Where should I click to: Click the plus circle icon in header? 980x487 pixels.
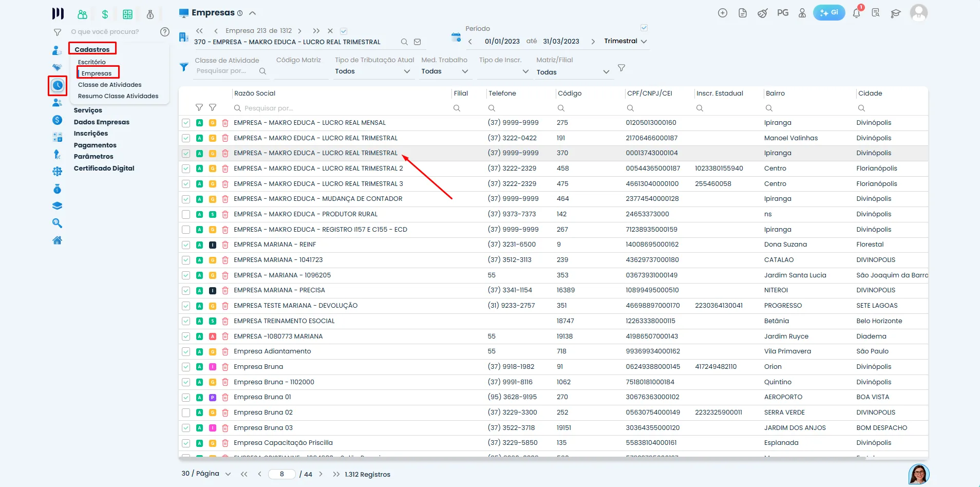pos(723,13)
